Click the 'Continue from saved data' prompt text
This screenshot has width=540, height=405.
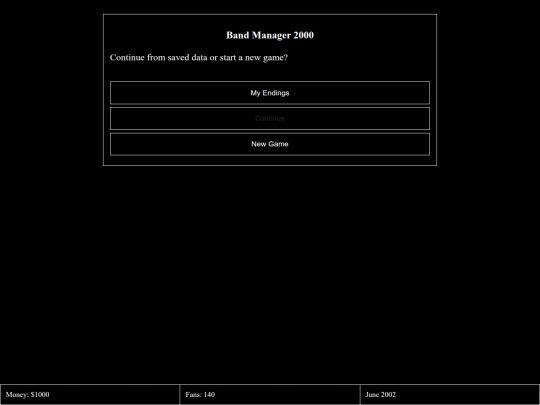pyautogui.click(x=199, y=58)
